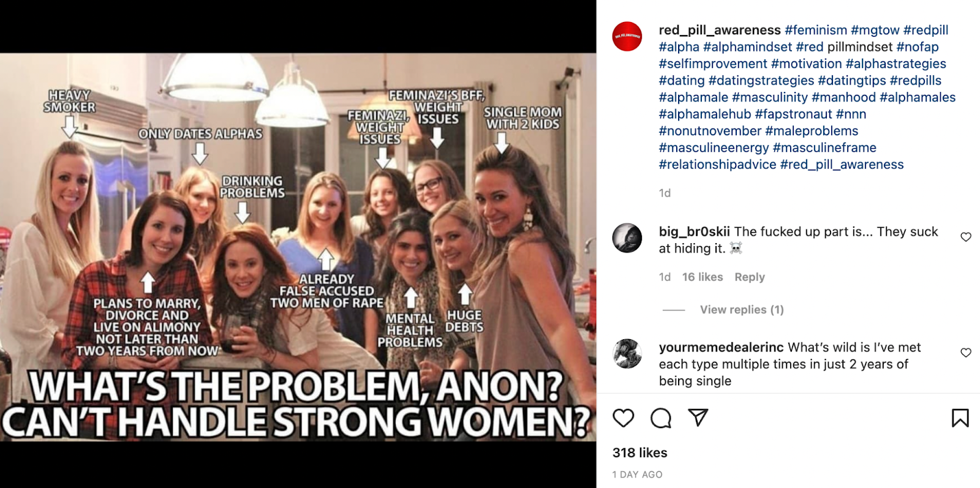Screen dimensions: 980x488
Task: Open red_pill_awareness profile picture
Action: pyautogui.click(x=627, y=36)
